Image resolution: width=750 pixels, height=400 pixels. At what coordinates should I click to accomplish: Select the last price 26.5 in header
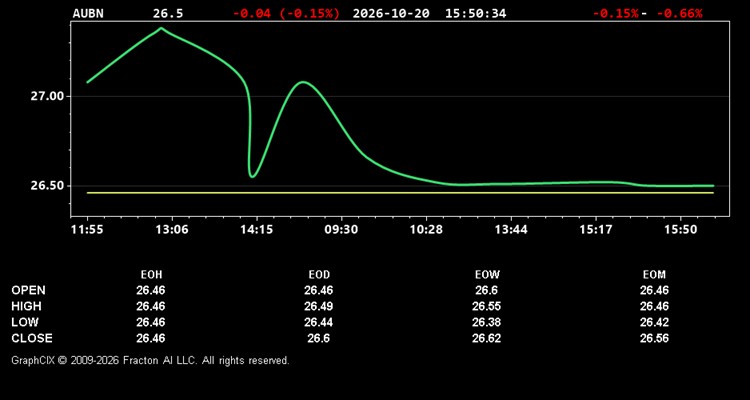167,13
